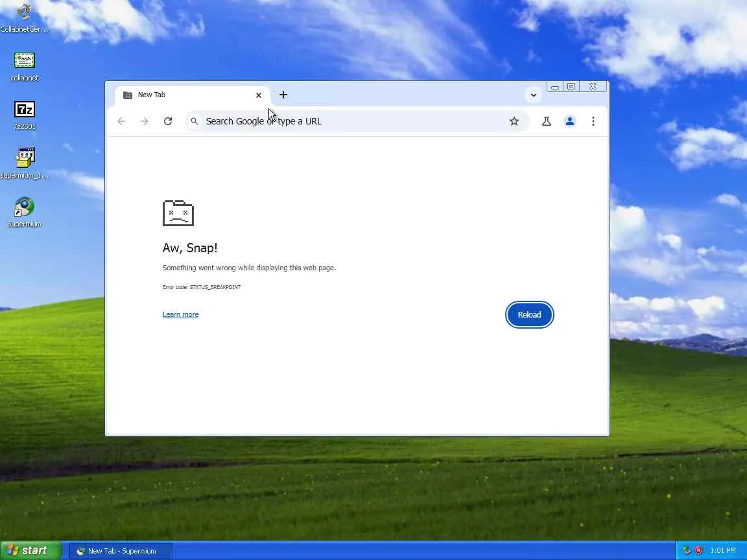The width and height of the screenshot is (747, 560).
Task: Open the profile avatar icon
Action: tap(570, 121)
